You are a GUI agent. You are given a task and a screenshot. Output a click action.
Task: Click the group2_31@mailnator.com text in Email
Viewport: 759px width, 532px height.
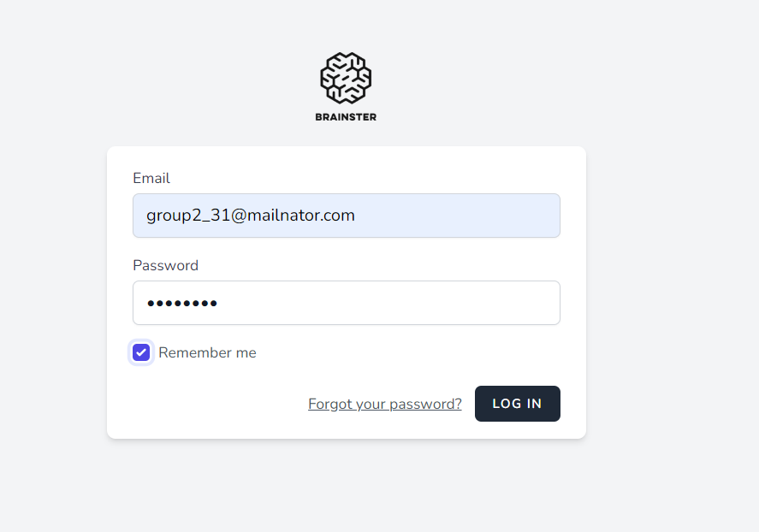(250, 216)
